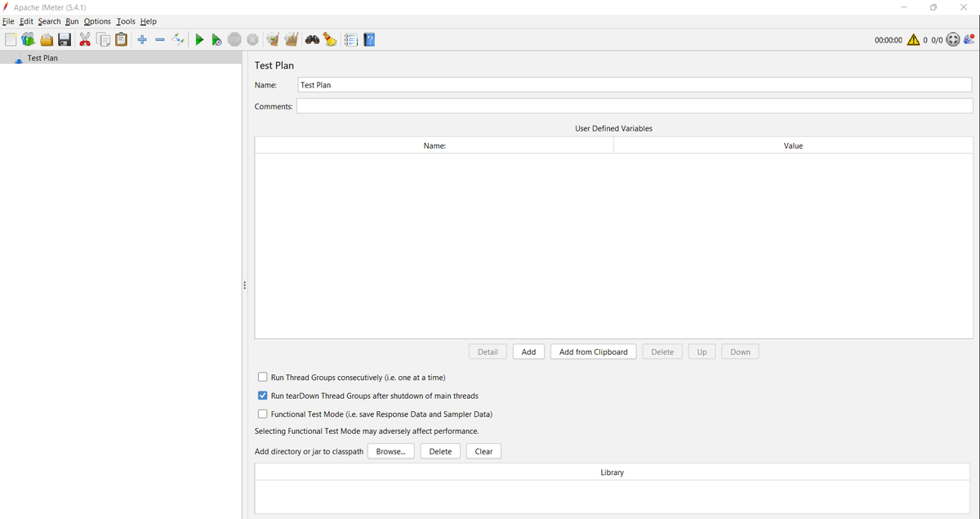Click the Name: column header
The width and height of the screenshot is (980, 519).
coord(434,145)
